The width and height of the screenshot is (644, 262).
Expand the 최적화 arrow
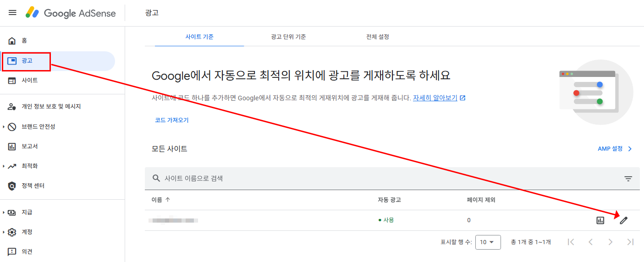click(x=4, y=166)
